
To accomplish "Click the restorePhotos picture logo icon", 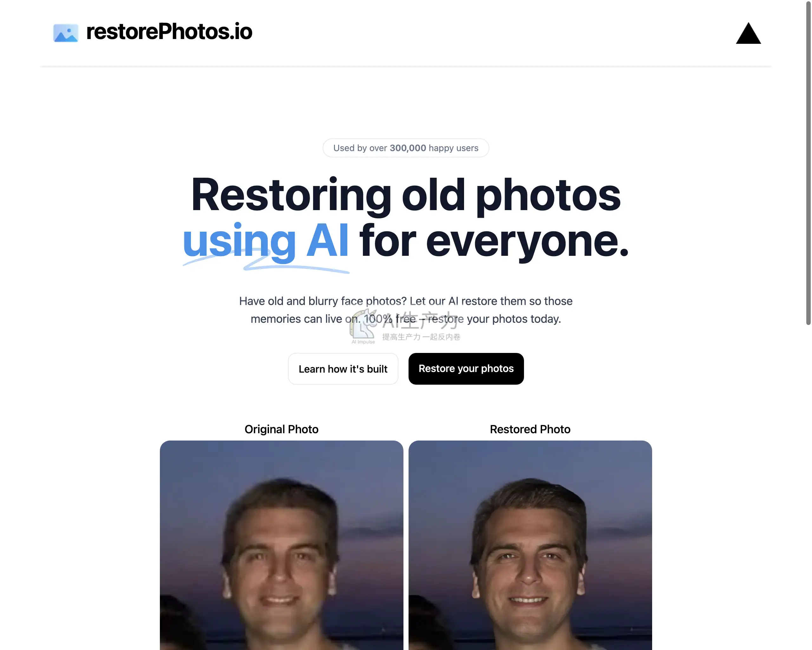I will (66, 33).
